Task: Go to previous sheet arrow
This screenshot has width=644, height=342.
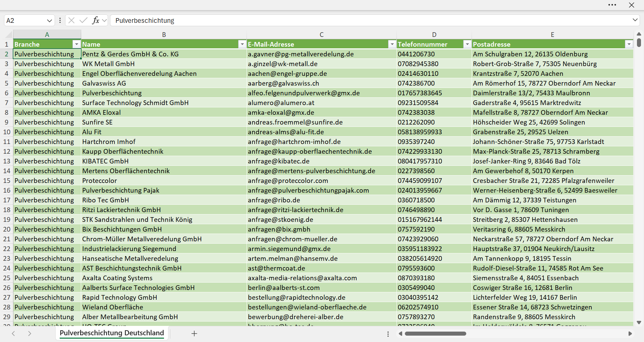Action: point(13,333)
